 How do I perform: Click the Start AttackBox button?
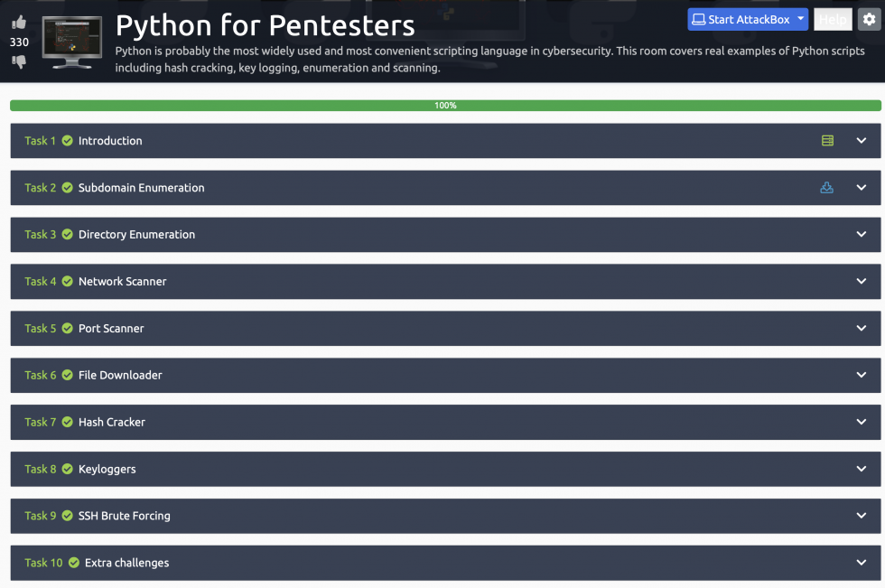point(745,18)
